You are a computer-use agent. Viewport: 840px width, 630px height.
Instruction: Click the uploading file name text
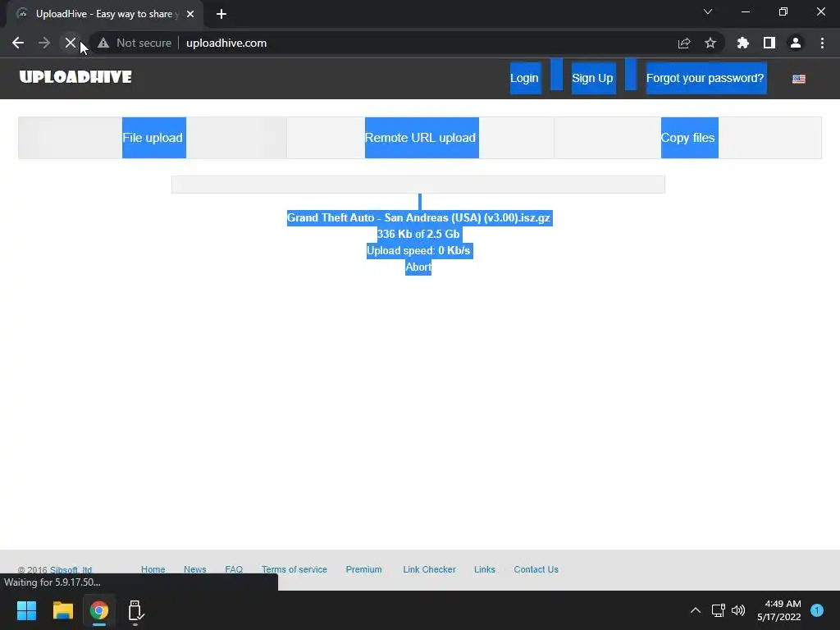(419, 217)
